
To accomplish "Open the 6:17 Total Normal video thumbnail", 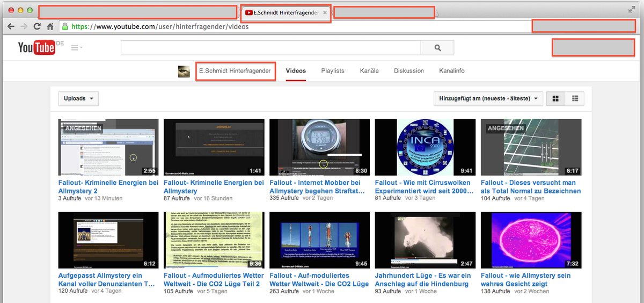I will coord(531,148).
